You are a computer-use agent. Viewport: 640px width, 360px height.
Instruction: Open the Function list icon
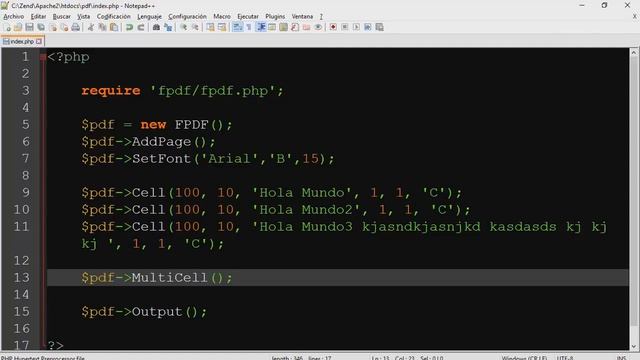coord(295,27)
